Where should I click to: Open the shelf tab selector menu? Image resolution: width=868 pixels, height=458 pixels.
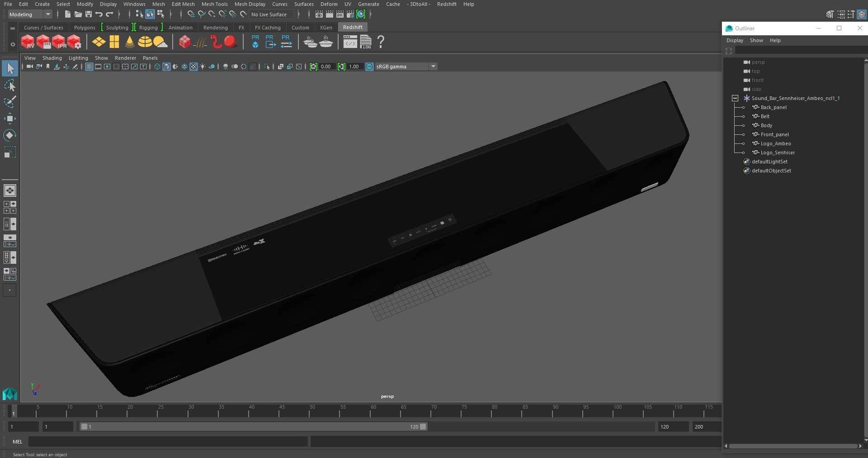[x=12, y=28]
